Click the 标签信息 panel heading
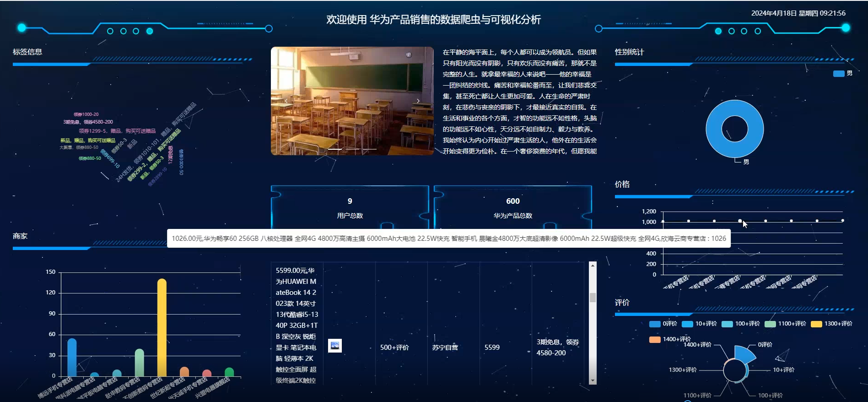Screen dimensions: 868x402 [27, 52]
